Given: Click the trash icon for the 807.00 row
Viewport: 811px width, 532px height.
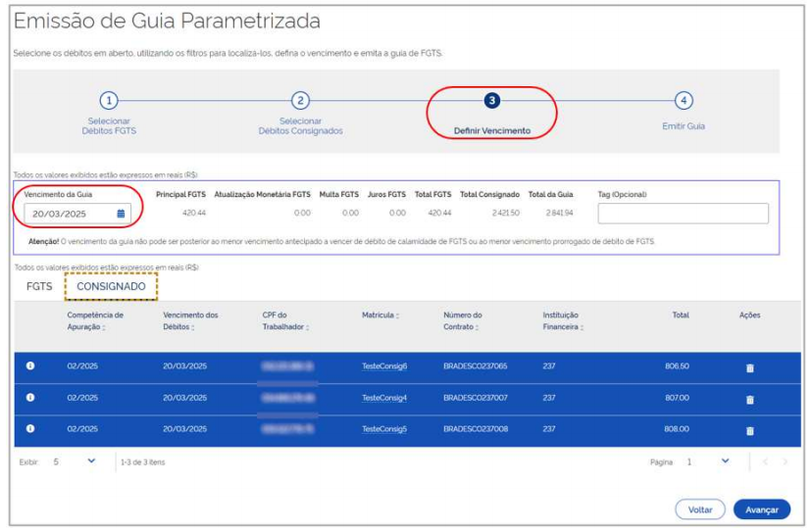Looking at the screenshot, I should pos(750,399).
